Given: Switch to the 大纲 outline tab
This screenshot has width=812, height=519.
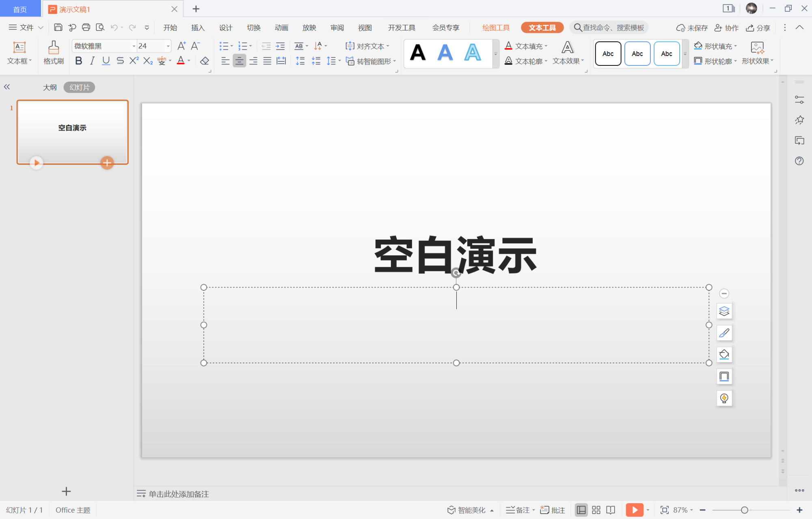Looking at the screenshot, I should click(x=50, y=87).
